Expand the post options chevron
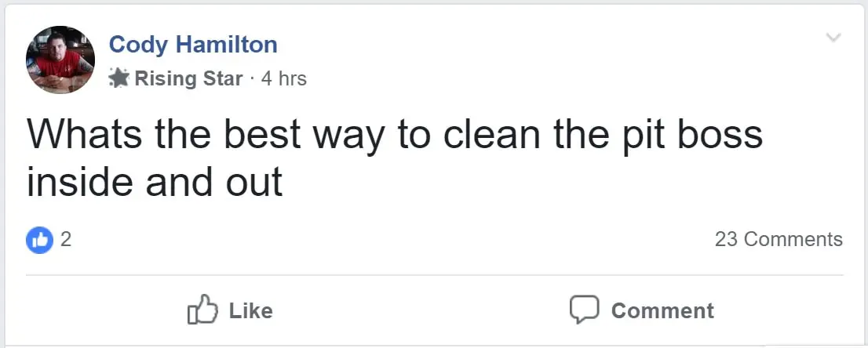 pos(833,38)
